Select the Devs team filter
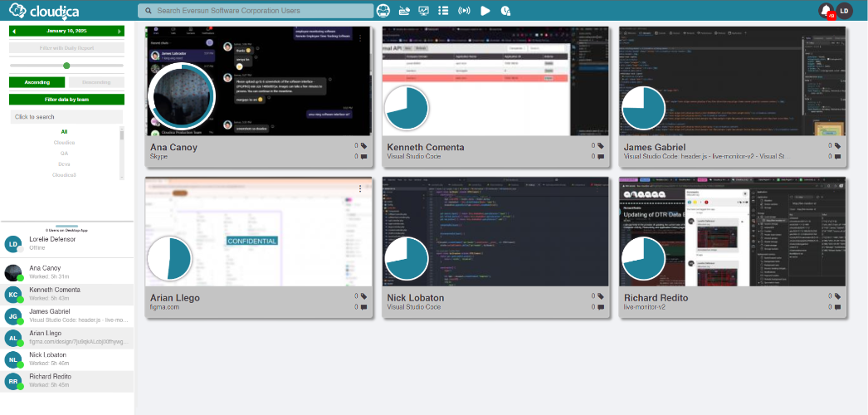Image resolution: width=868 pixels, height=415 pixels. click(64, 164)
